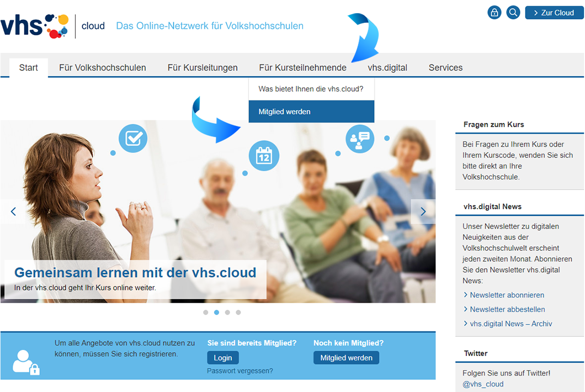Open Für Kursleitungen menu
Viewport: 585px width, 392px height.
[203, 68]
